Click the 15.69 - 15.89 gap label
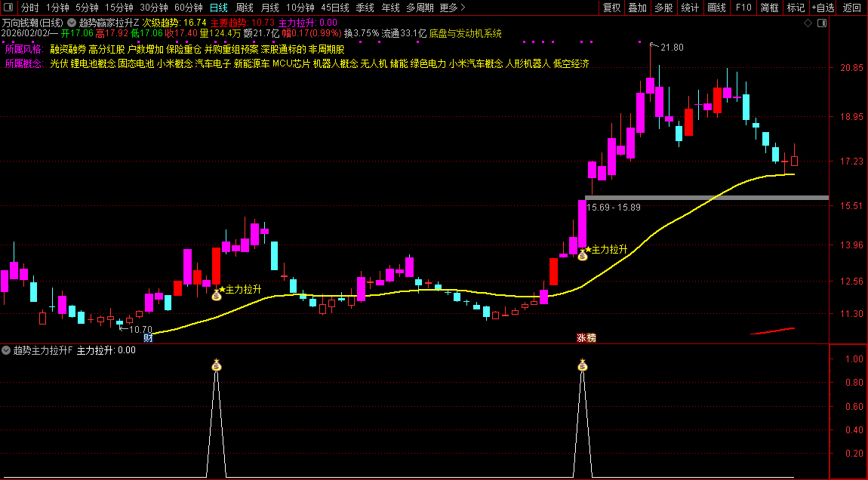The height and width of the screenshot is (480, 868). [614, 207]
